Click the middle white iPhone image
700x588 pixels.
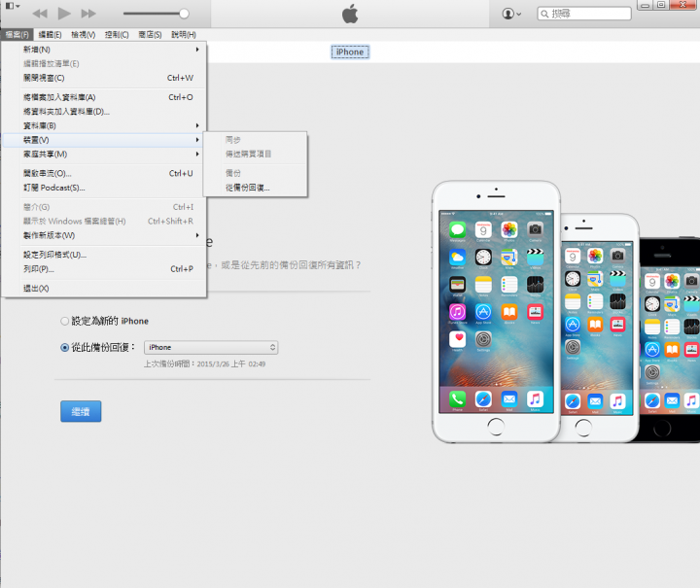tap(599, 328)
